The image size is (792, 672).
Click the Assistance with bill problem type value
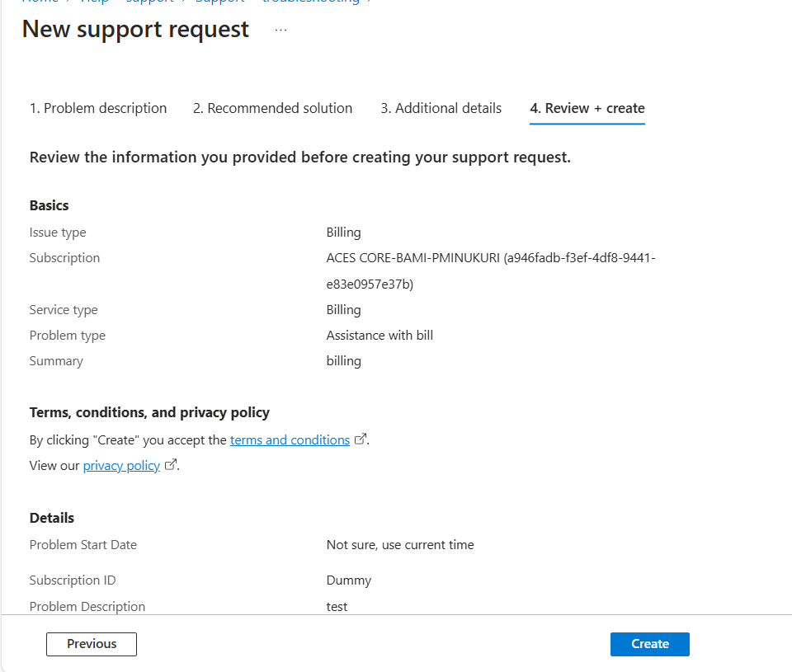click(379, 336)
